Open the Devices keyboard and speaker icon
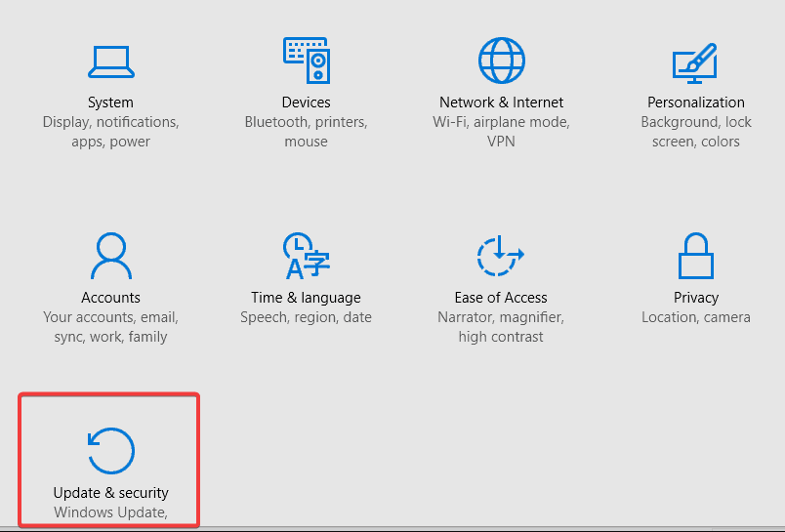Viewport: 785px width, 532px height. [307, 61]
